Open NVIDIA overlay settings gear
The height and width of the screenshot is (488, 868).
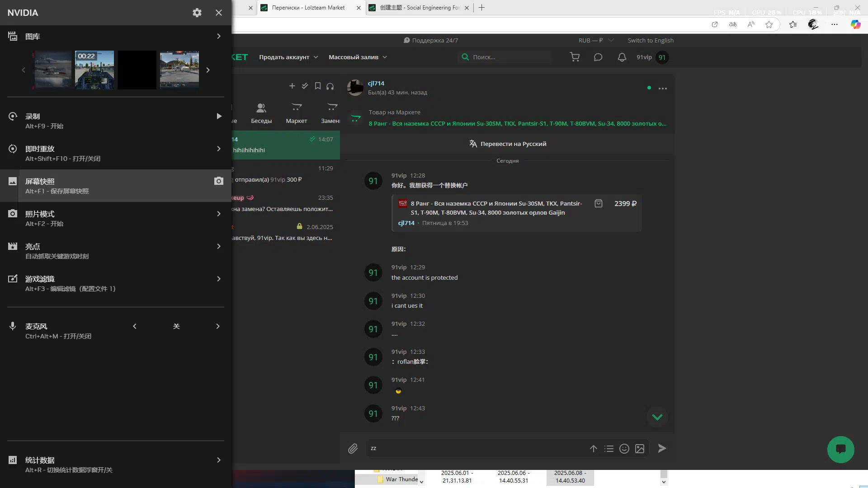pyautogui.click(x=197, y=13)
